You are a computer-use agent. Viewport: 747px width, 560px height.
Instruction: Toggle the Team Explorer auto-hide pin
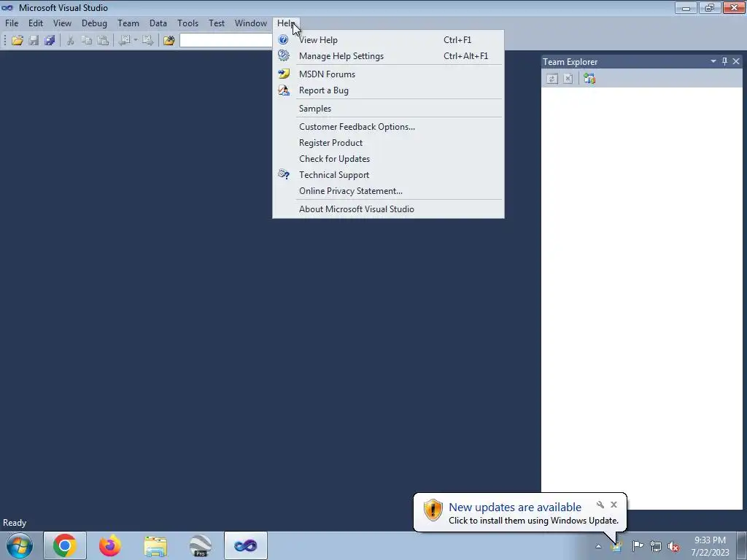724,61
